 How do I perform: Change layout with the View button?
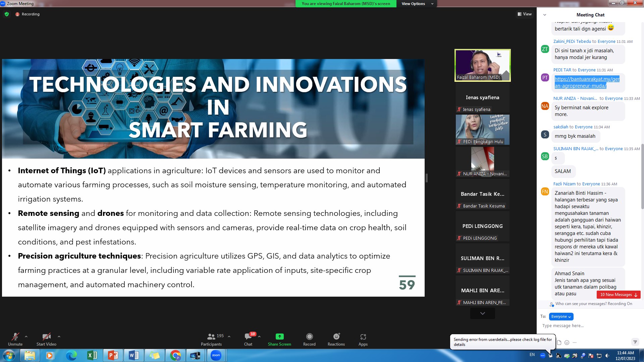(525, 14)
